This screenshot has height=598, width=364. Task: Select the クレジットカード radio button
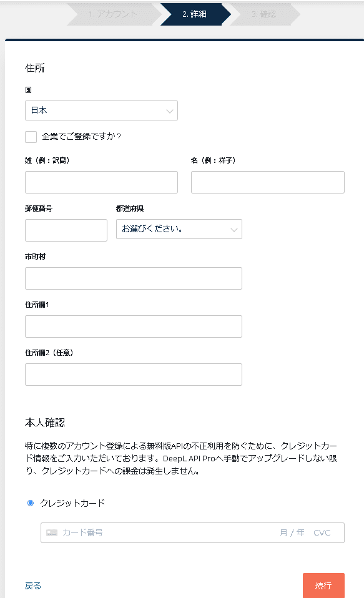(x=31, y=503)
